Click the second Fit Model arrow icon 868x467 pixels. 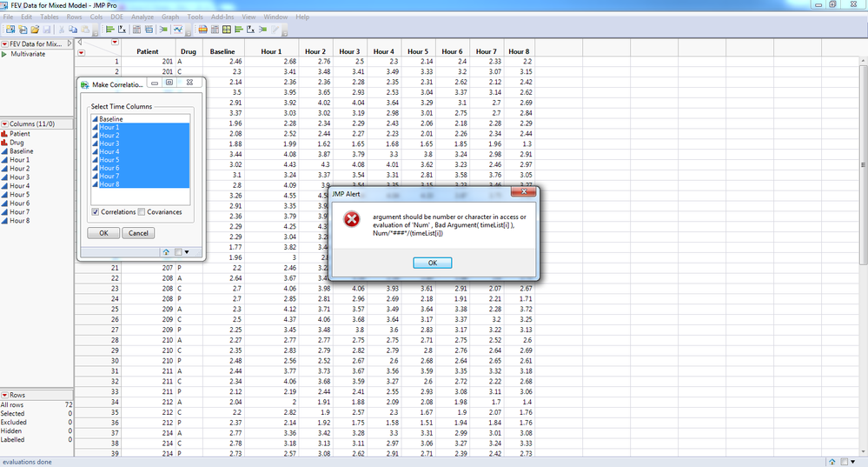(263, 30)
